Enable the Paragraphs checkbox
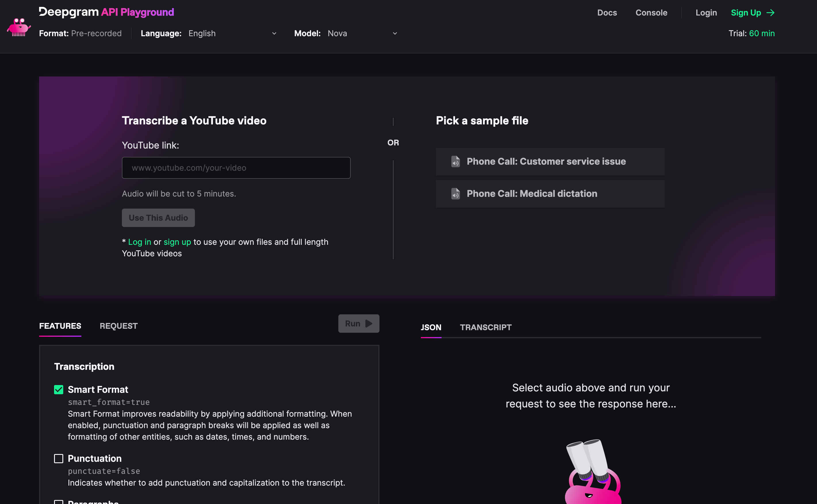 click(x=59, y=502)
